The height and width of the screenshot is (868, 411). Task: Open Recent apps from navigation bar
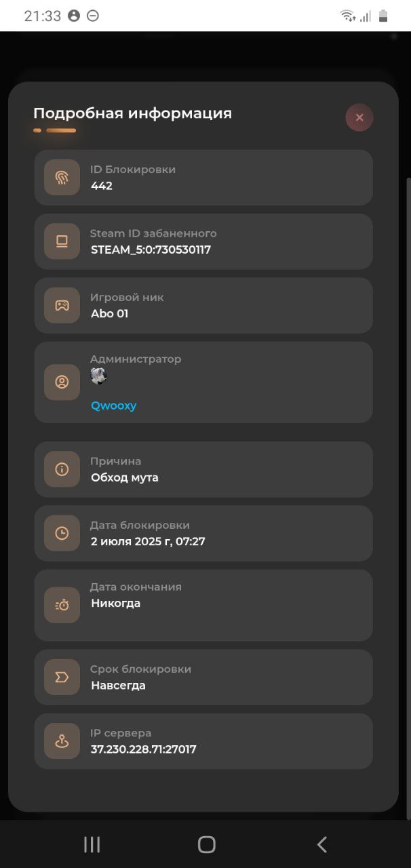coord(92,844)
